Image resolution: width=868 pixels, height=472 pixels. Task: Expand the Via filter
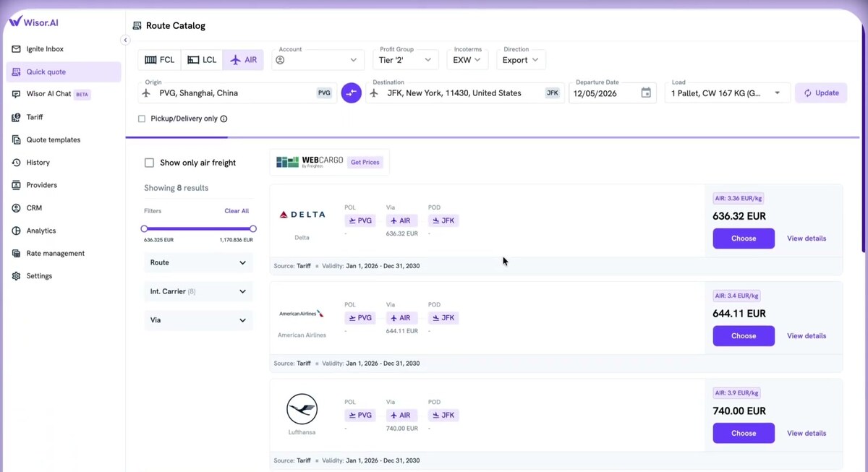click(198, 320)
